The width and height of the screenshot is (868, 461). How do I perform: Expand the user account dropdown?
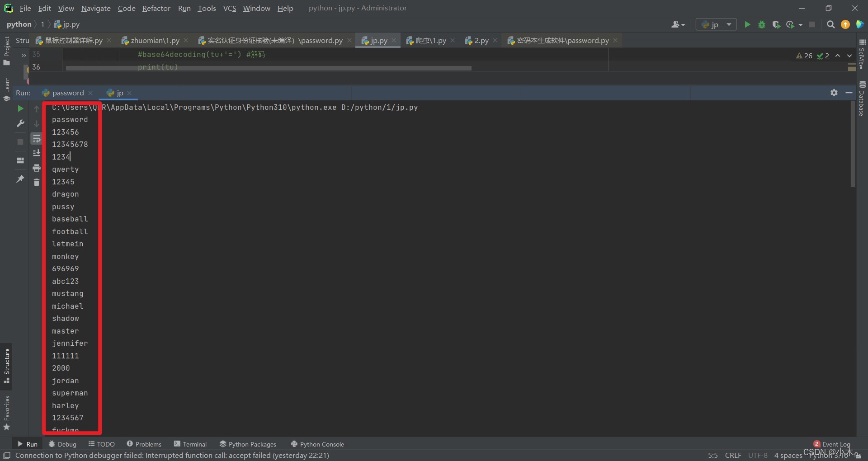678,24
